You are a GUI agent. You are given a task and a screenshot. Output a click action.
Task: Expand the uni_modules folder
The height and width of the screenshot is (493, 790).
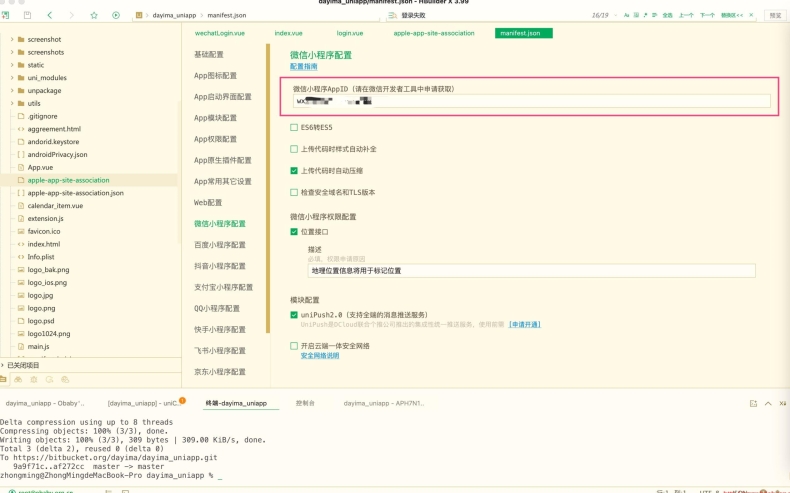(11, 78)
